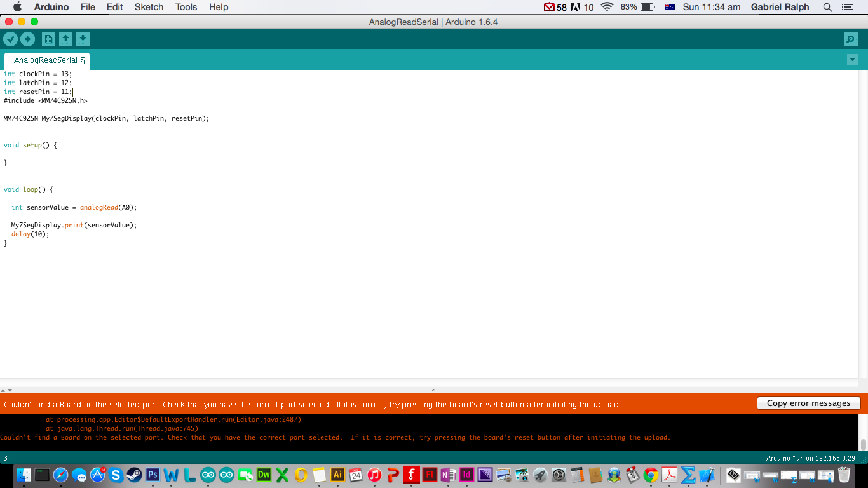The width and height of the screenshot is (868, 488).
Task: Open Skype from the dock
Action: pos(116,475)
